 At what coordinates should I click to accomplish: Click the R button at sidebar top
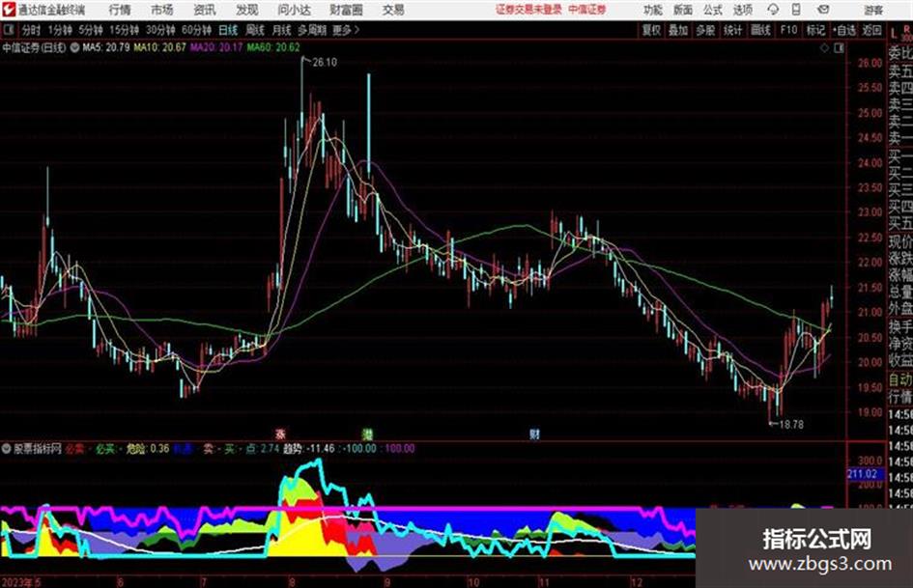click(906, 29)
